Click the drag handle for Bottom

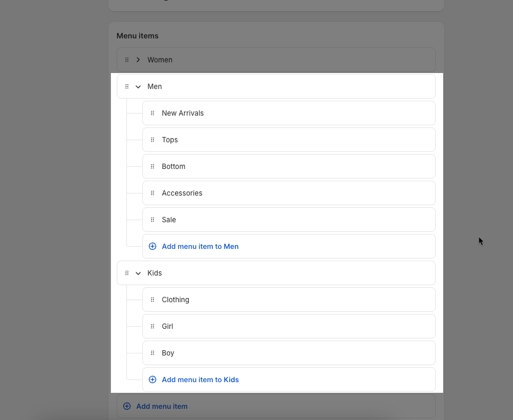click(153, 166)
